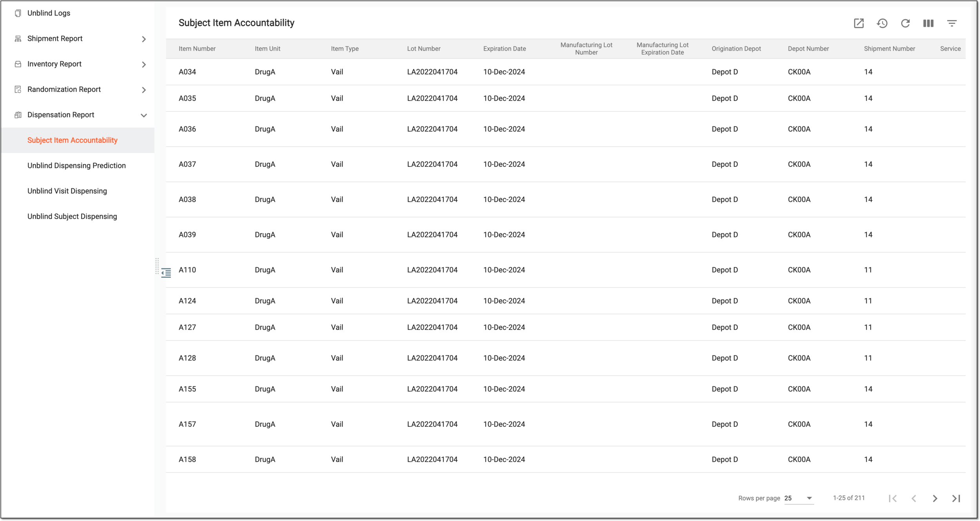Collapse the Dispensation Report chevron
980x521 pixels.
coord(144,115)
